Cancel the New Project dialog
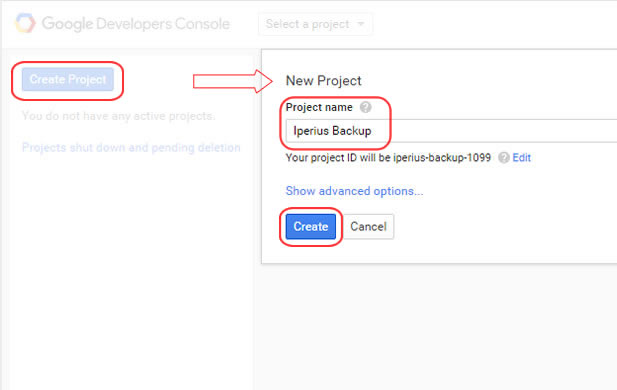The width and height of the screenshot is (617, 390). (x=369, y=227)
